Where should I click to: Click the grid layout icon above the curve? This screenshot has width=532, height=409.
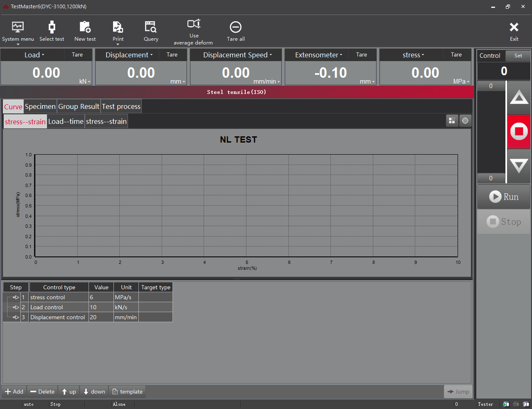point(452,121)
